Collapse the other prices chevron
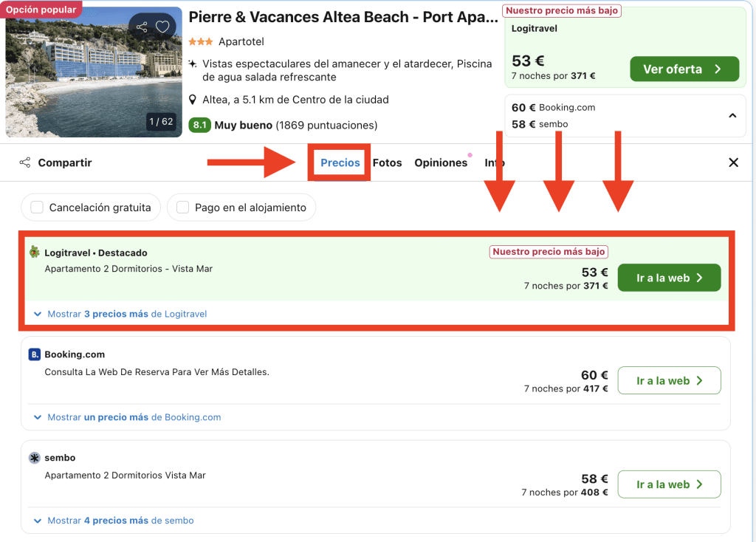The width and height of the screenshot is (756, 542). (732, 116)
